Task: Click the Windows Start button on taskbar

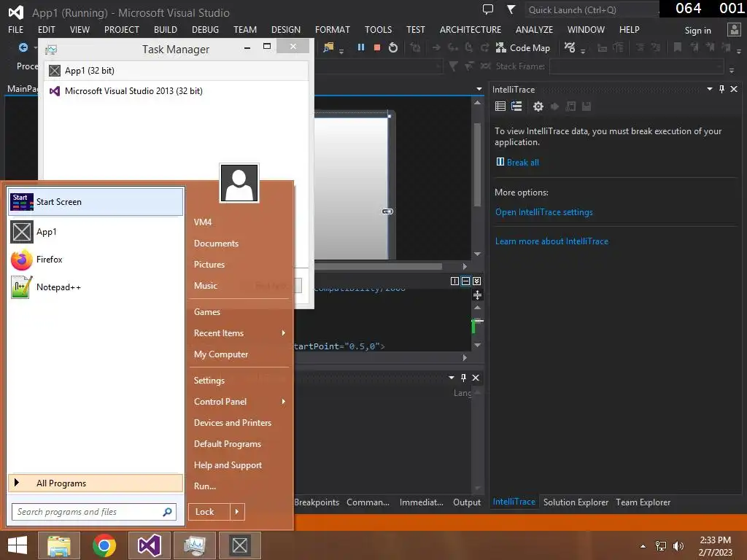Action: [x=18, y=545]
